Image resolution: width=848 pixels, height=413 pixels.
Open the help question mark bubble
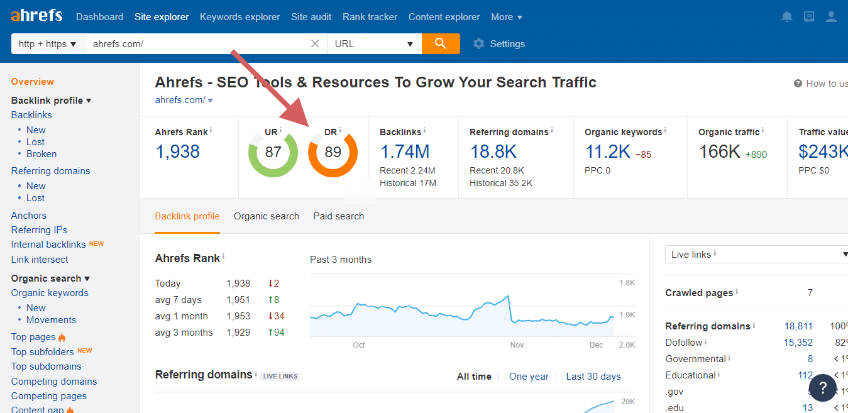[821, 388]
